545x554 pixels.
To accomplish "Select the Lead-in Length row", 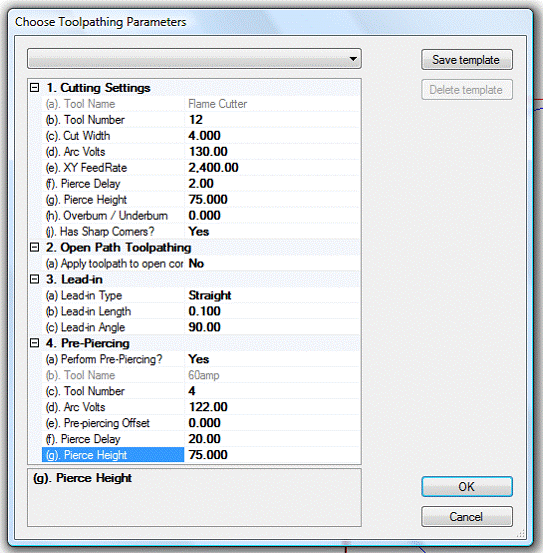I will [200, 311].
